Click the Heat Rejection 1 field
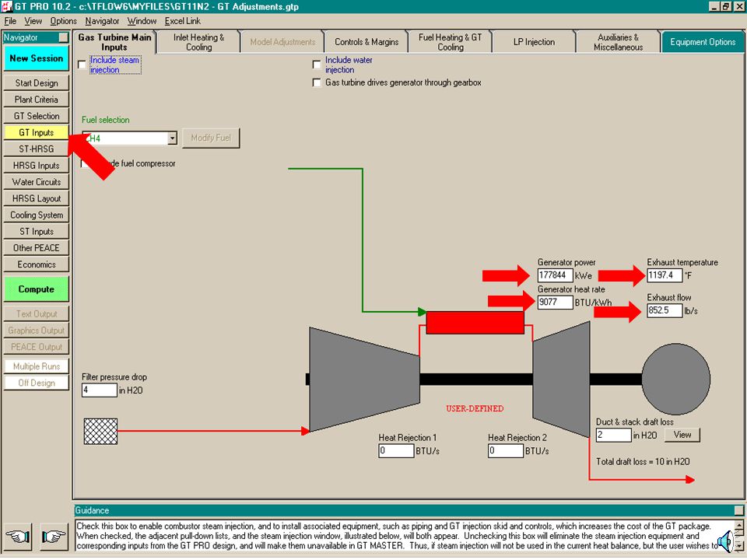The image size is (747, 560). click(x=396, y=451)
